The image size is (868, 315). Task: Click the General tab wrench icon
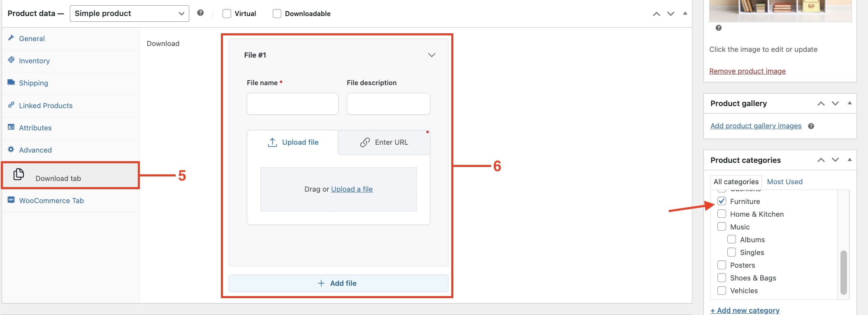tap(11, 38)
